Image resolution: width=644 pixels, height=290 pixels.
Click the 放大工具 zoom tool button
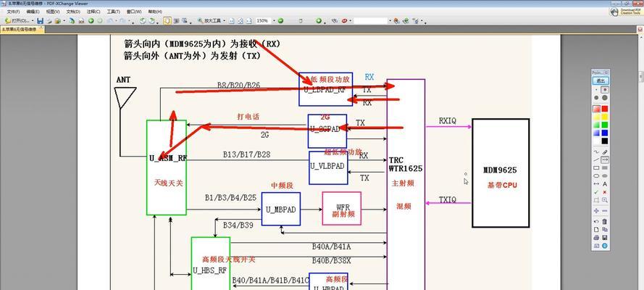209,20
